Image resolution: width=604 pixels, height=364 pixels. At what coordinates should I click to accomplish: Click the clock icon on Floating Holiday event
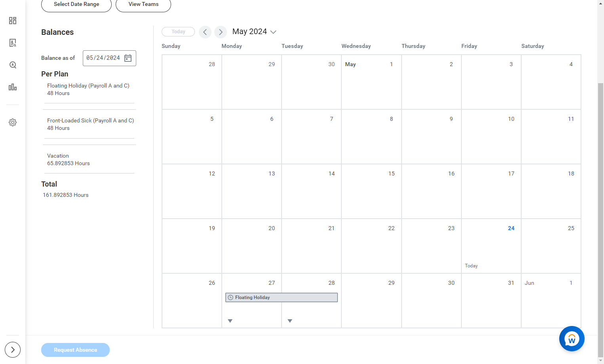click(x=231, y=297)
